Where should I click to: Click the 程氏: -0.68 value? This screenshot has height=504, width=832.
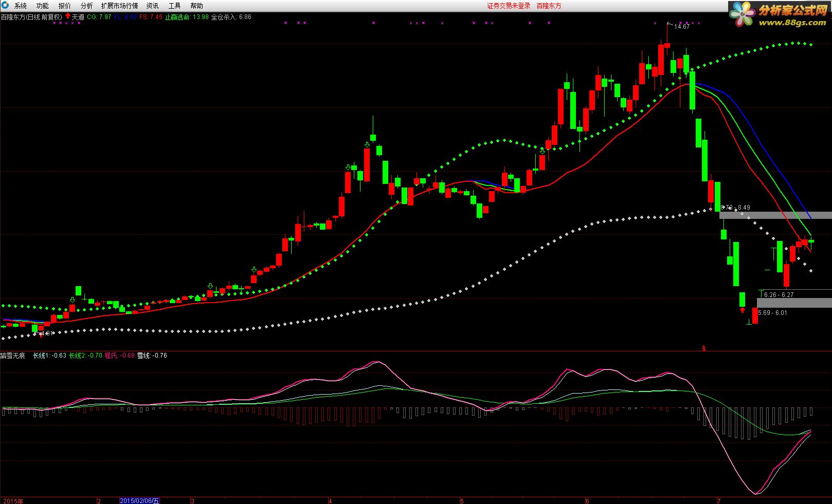120,356
